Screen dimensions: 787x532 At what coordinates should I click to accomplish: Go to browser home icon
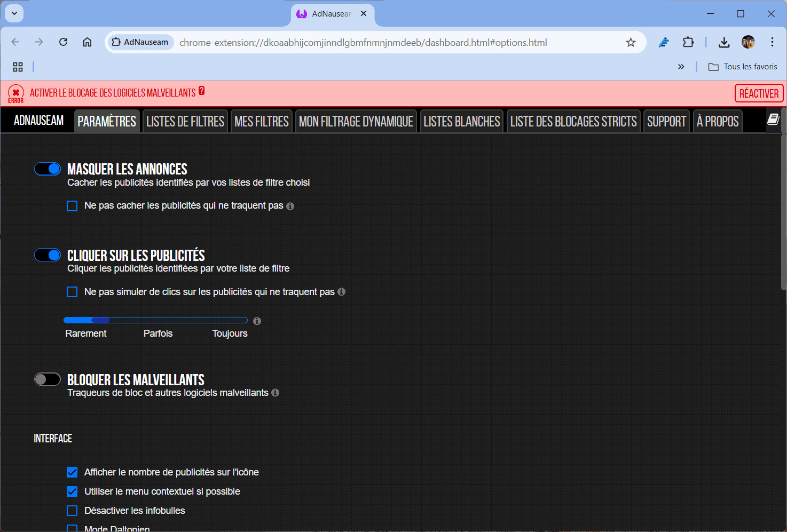87,42
